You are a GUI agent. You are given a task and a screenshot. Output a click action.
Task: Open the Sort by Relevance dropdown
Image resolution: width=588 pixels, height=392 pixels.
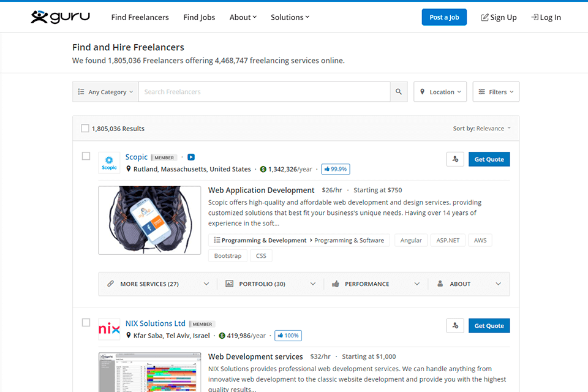[x=482, y=128]
